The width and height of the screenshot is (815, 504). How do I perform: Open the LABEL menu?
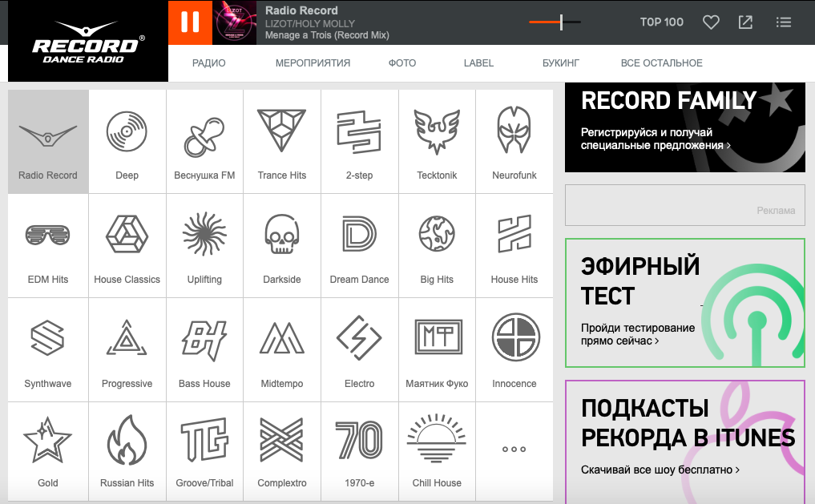pos(478,62)
